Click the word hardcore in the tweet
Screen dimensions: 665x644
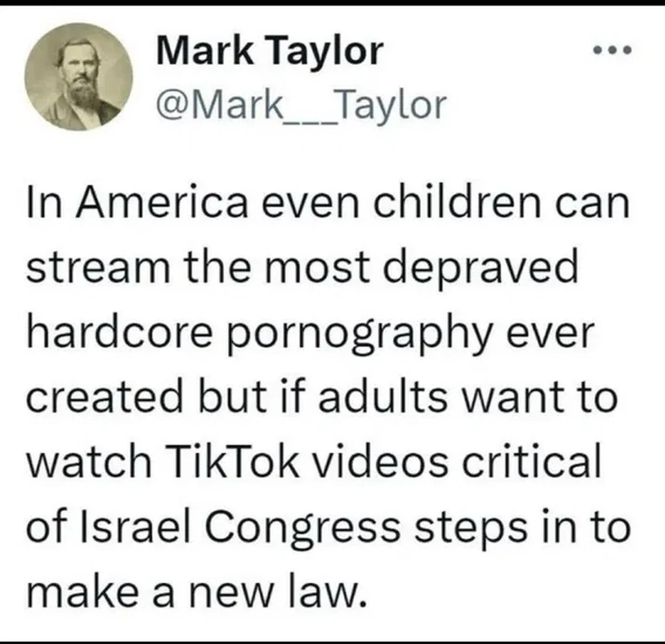pos(119,332)
